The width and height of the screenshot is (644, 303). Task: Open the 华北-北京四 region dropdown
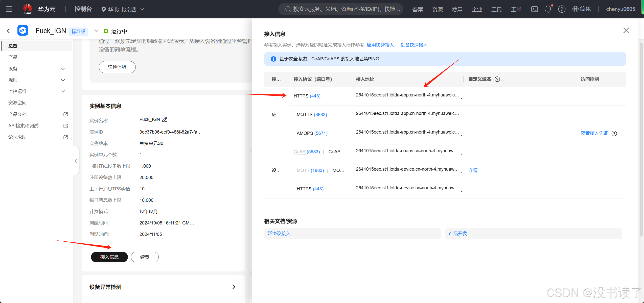tap(122, 9)
